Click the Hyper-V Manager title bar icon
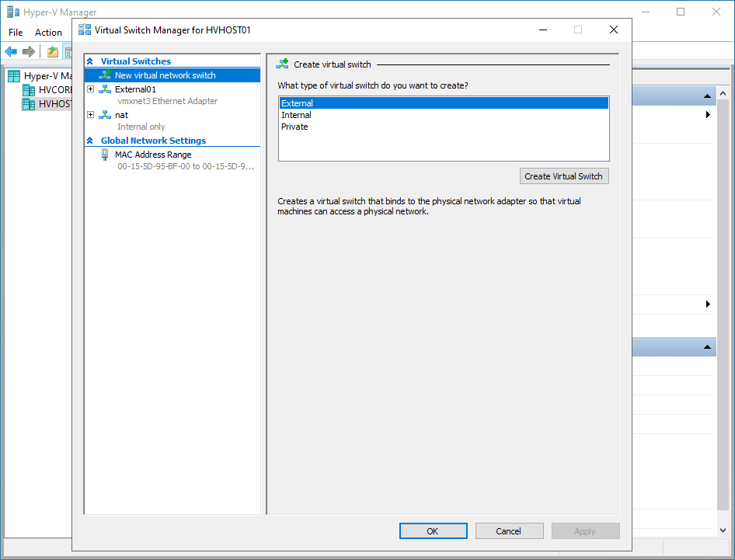 click(x=13, y=12)
